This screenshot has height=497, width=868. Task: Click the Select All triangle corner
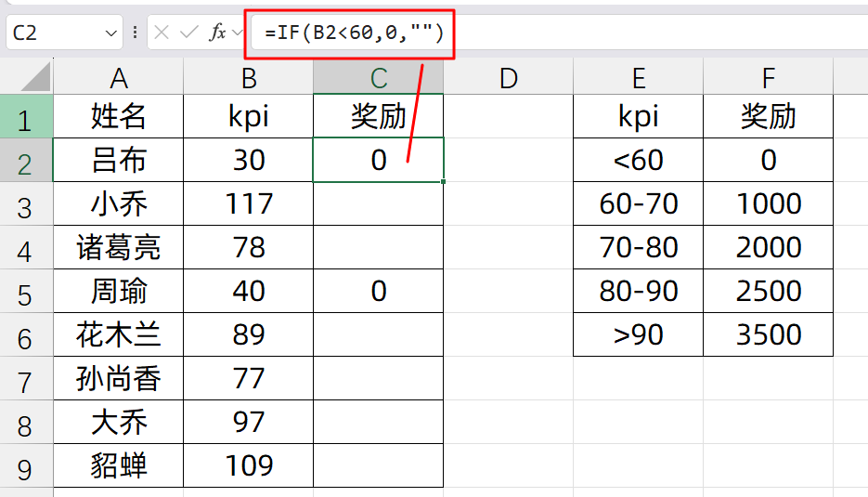click(x=35, y=76)
